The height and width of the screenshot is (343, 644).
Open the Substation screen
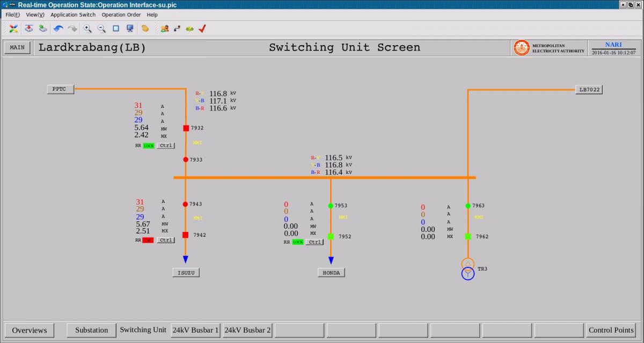pos(91,330)
